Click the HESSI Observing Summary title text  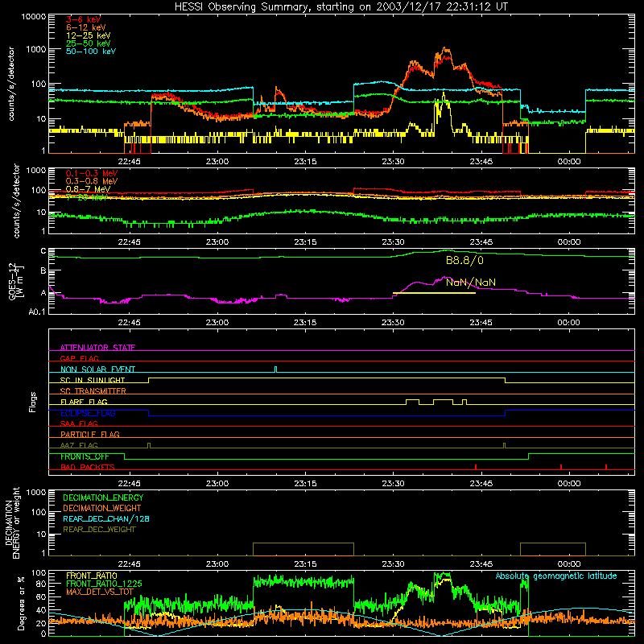341,6
